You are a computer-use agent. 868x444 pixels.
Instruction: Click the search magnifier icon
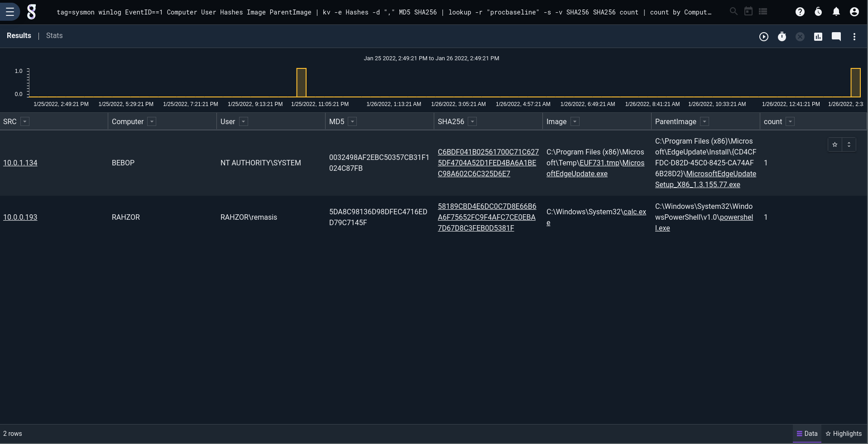(x=734, y=11)
